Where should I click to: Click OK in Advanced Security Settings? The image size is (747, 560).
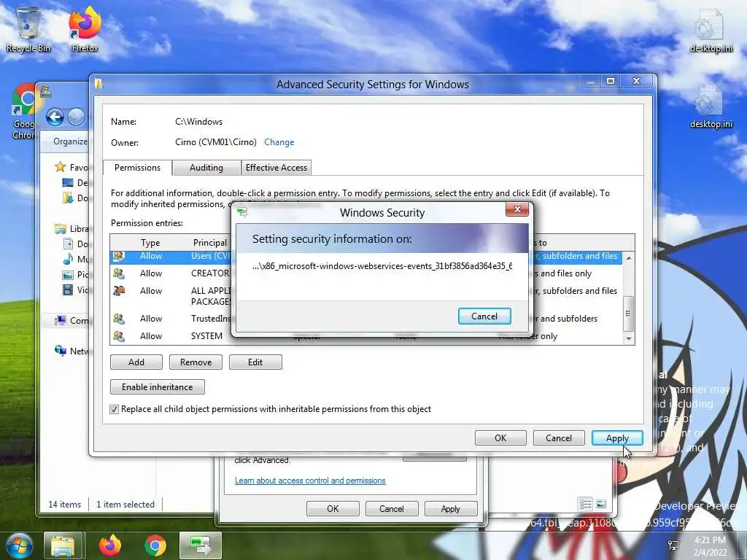tap(500, 438)
